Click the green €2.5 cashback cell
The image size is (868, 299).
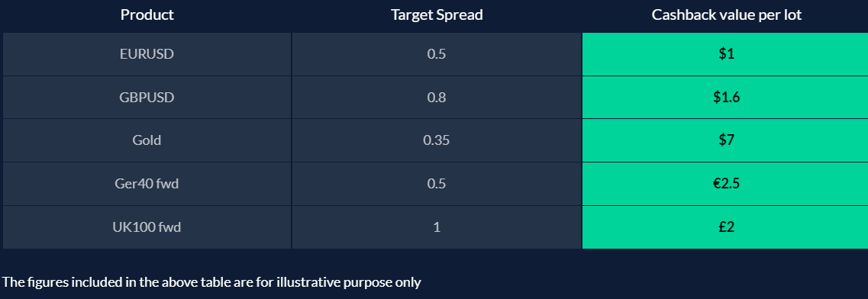725,184
